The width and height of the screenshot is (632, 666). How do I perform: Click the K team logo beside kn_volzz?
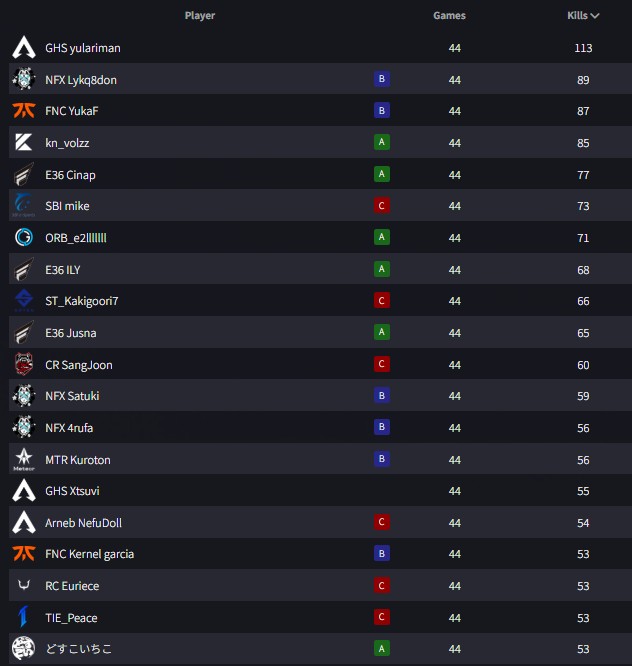(24, 142)
